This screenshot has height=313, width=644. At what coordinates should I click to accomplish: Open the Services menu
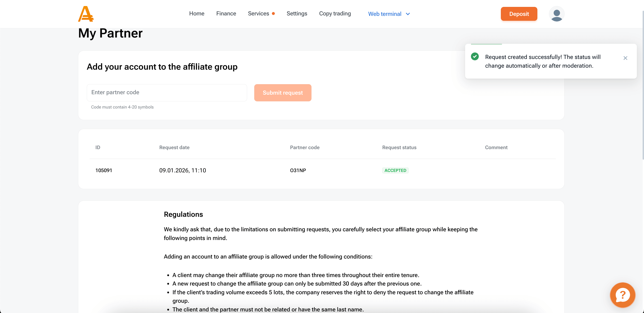pos(258,13)
